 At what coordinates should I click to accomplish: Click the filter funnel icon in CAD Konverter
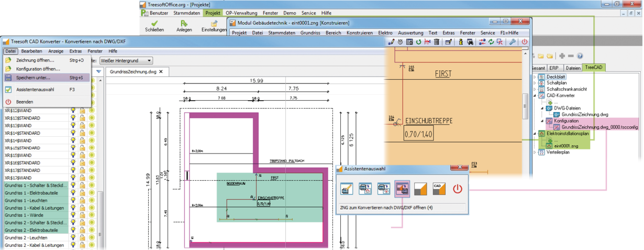[x=99, y=71]
